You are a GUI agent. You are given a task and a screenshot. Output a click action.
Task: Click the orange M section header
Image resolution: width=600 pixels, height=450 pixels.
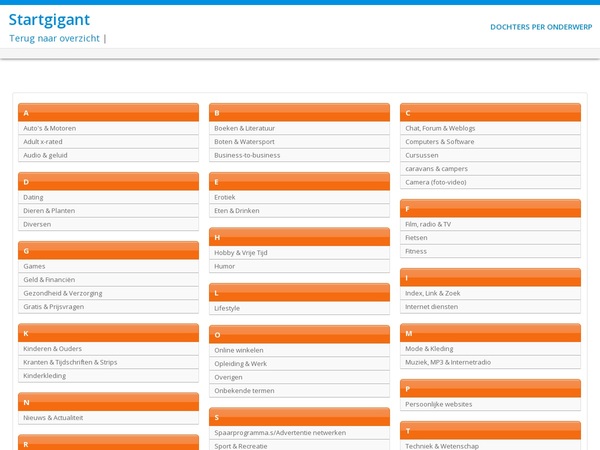[490, 333]
